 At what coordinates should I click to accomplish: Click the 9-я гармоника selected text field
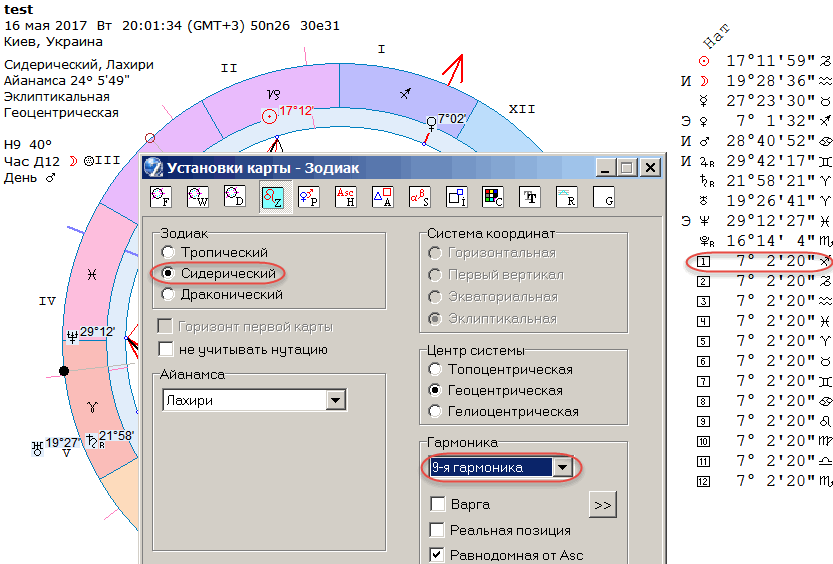pos(491,467)
